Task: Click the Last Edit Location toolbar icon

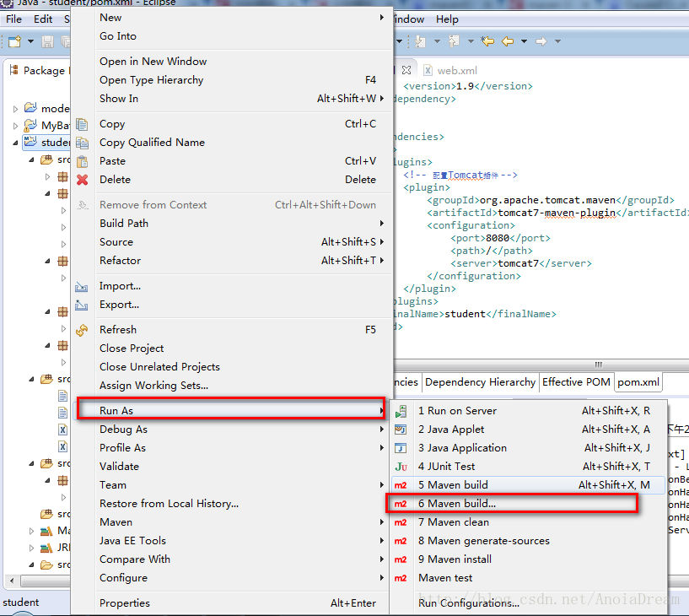Action: coord(487,41)
